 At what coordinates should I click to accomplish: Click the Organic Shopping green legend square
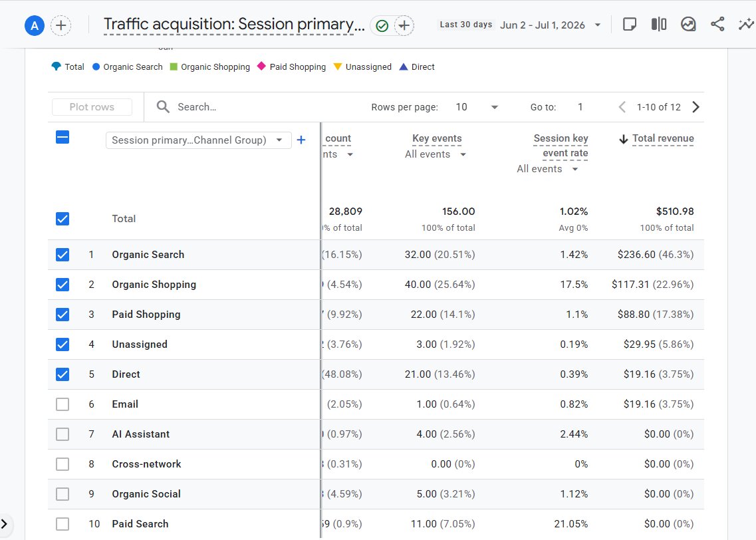(x=174, y=67)
